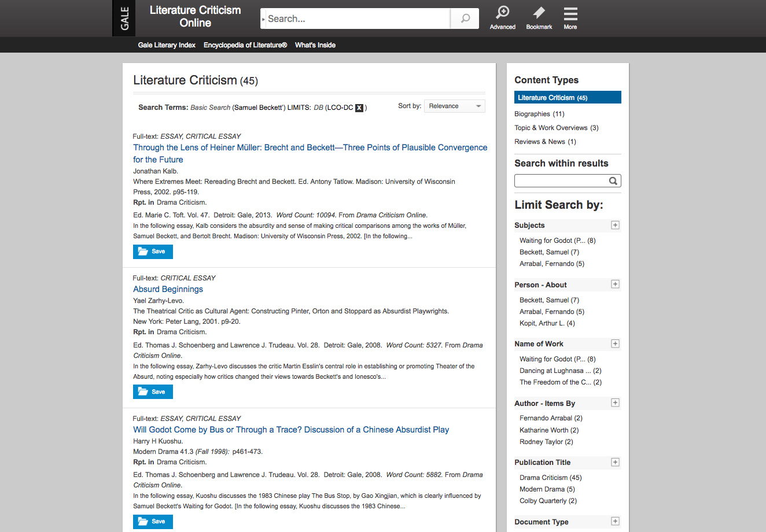Screen dimensions: 766x532
Task: Filter by author Rodney Taylor (2)
Action: [546, 442]
